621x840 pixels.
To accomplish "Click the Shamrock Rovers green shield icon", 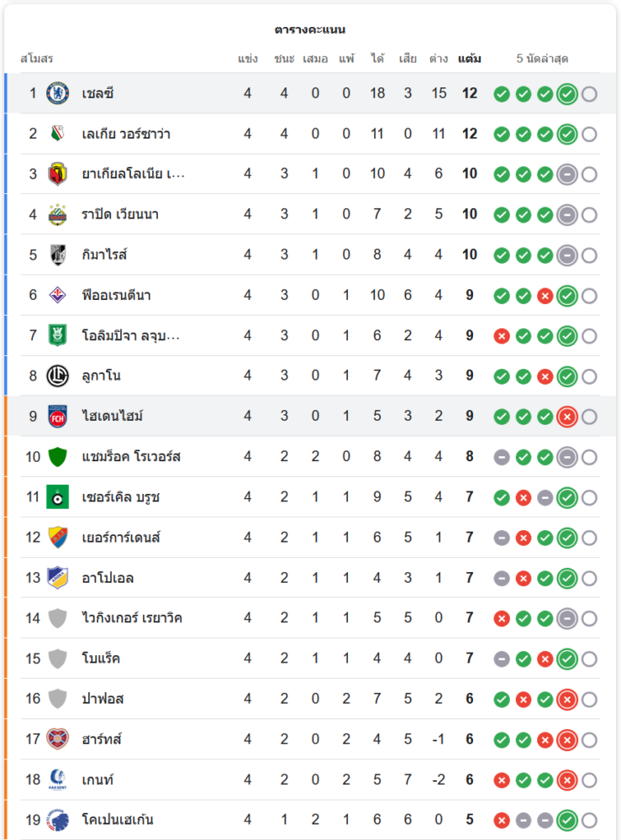I will point(57,457).
